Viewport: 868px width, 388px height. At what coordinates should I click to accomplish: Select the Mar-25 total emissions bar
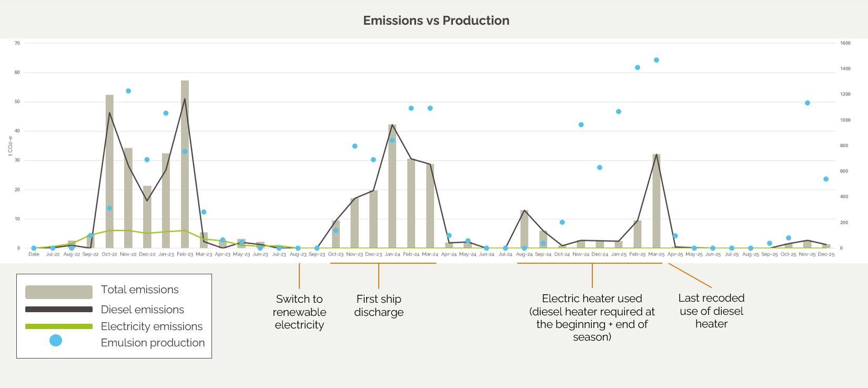coord(656,203)
